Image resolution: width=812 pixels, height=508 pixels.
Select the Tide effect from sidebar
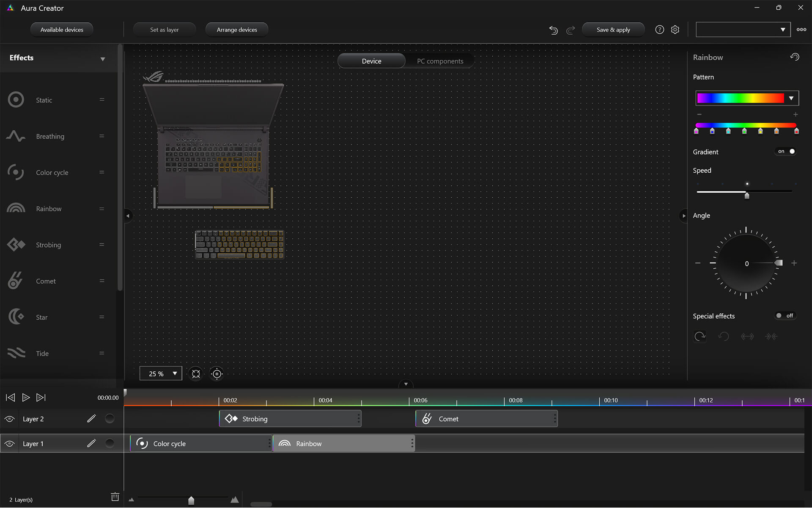coord(41,353)
